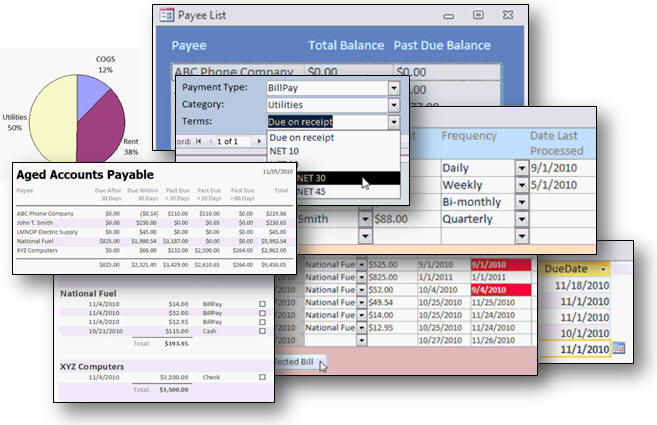
Task: Tick the $115.00 Cash payment checkbox
Action: coord(261,331)
